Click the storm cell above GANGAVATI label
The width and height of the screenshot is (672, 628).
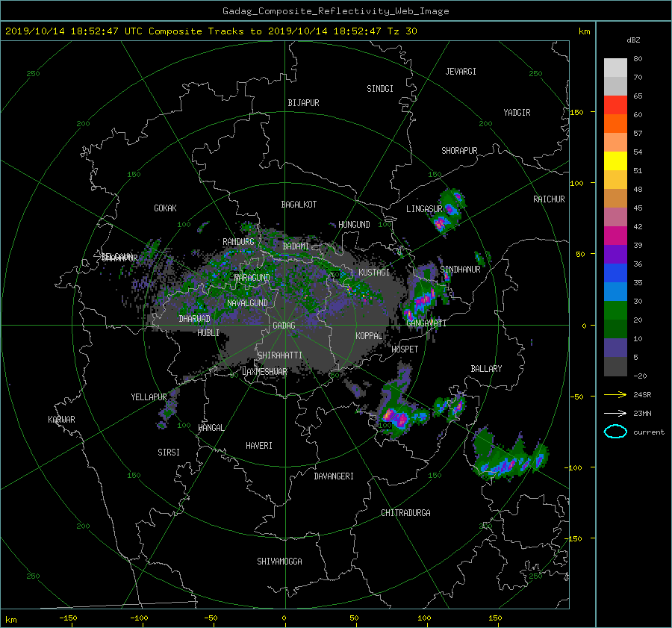tap(422, 296)
